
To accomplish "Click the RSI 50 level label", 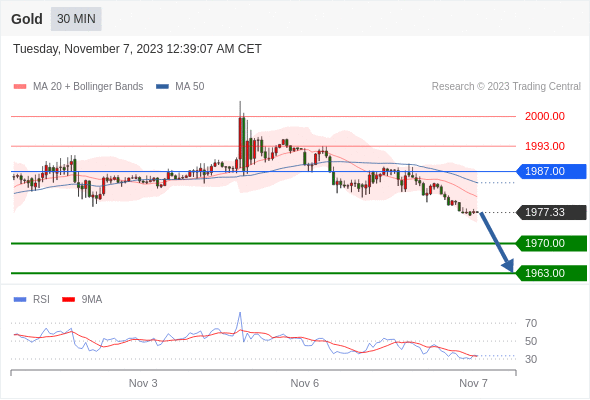I will tap(531, 341).
